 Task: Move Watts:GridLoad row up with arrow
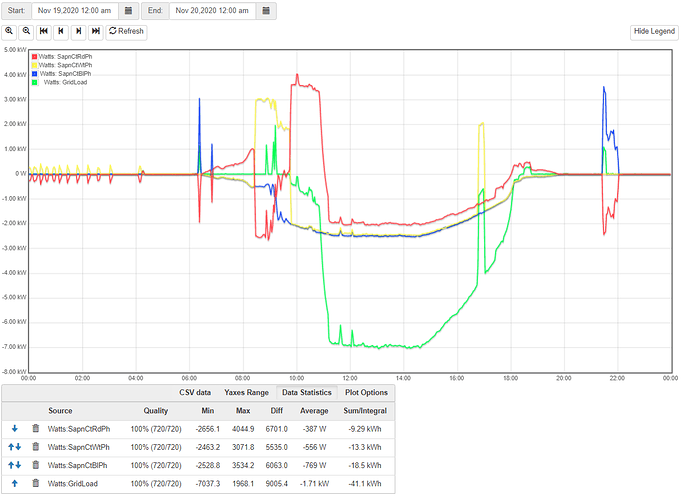tap(15, 483)
